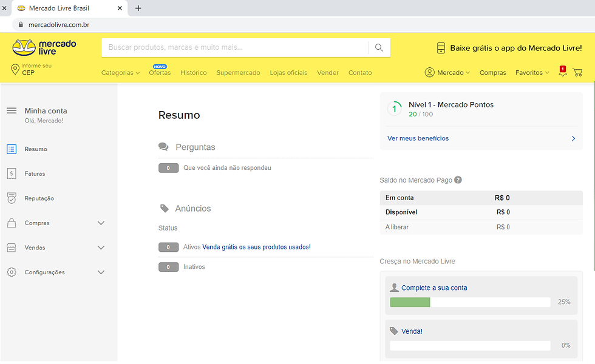Click the Complete a sua conta progress bar

(x=470, y=302)
